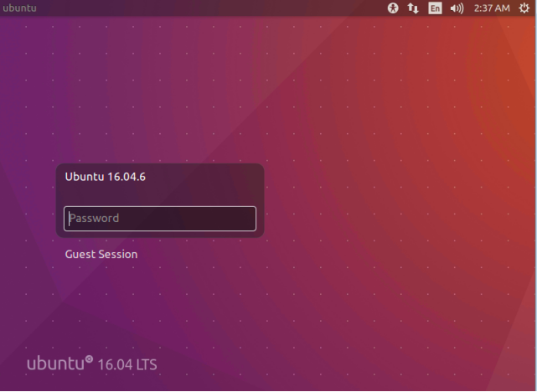537x392 pixels.
Task: Focus the Password input field
Action: tap(160, 219)
